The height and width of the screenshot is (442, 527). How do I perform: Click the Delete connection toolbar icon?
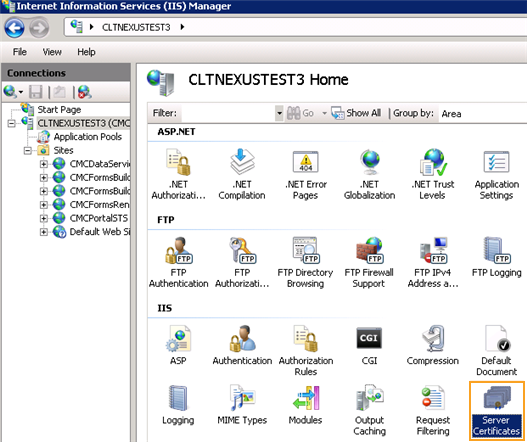(84, 92)
